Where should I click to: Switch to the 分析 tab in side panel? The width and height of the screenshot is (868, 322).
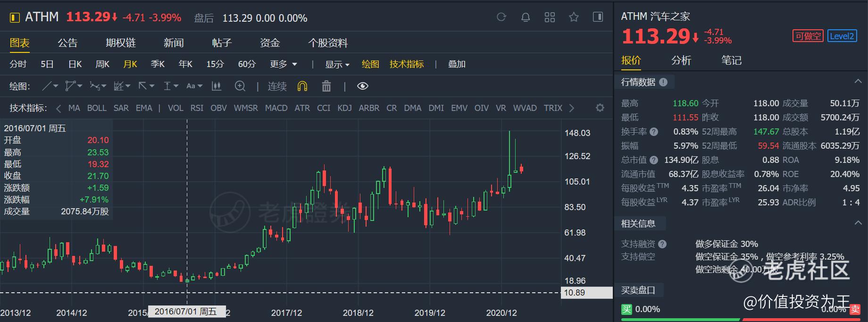coord(681,60)
